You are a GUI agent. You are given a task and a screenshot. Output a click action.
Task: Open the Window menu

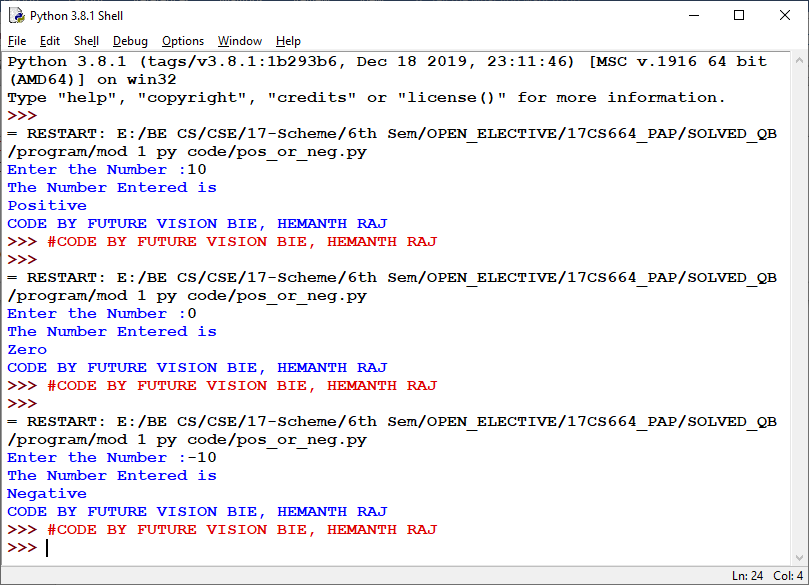tap(239, 41)
